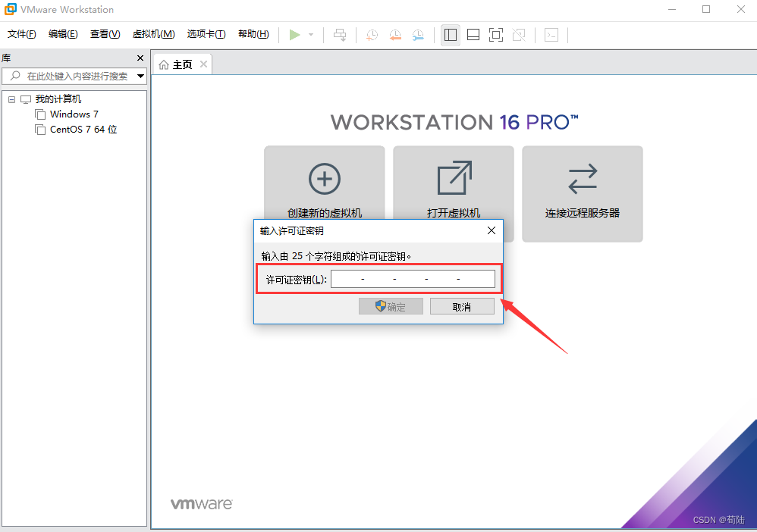The width and height of the screenshot is (757, 532).
Task: Click Send Ctrl+Alt+Del toolbar icon
Action: 340,35
